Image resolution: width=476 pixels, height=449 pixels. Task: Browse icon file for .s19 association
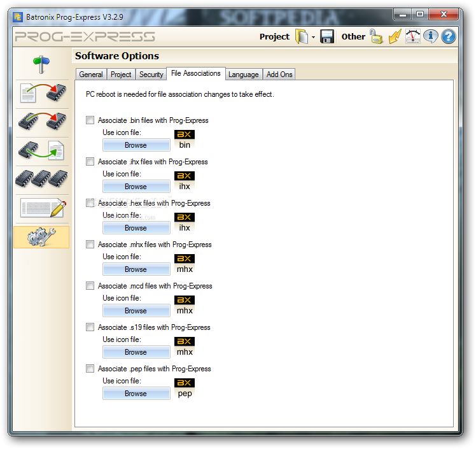tap(136, 352)
